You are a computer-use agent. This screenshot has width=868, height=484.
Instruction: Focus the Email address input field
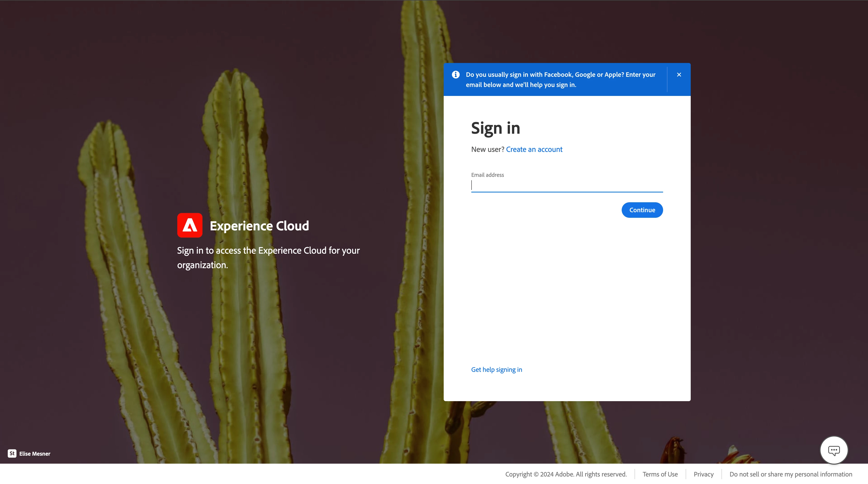(567, 185)
